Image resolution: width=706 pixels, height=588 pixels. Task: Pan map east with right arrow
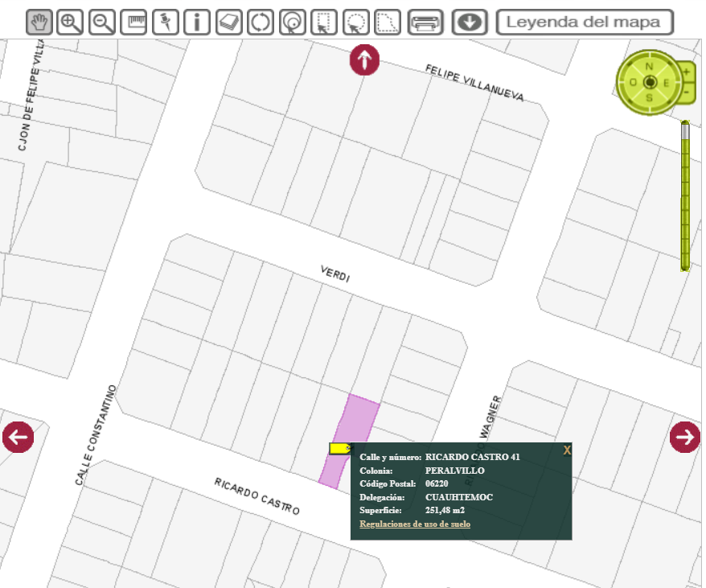(685, 436)
